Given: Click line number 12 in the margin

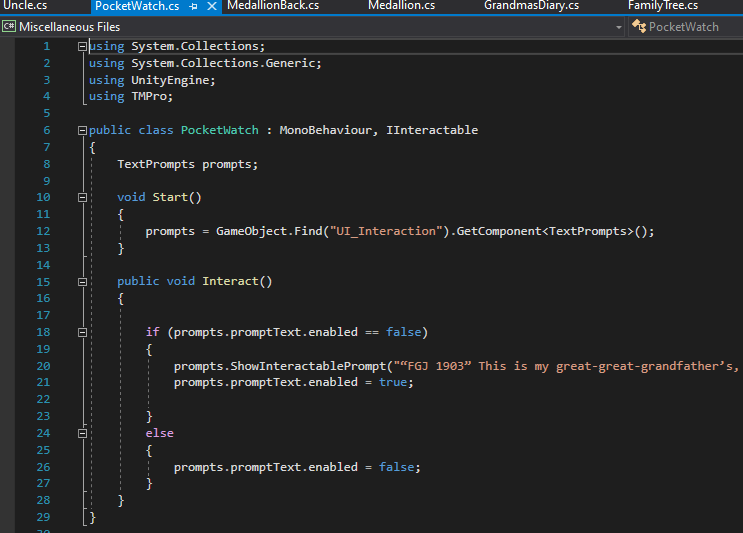Looking at the screenshot, I should (43, 231).
